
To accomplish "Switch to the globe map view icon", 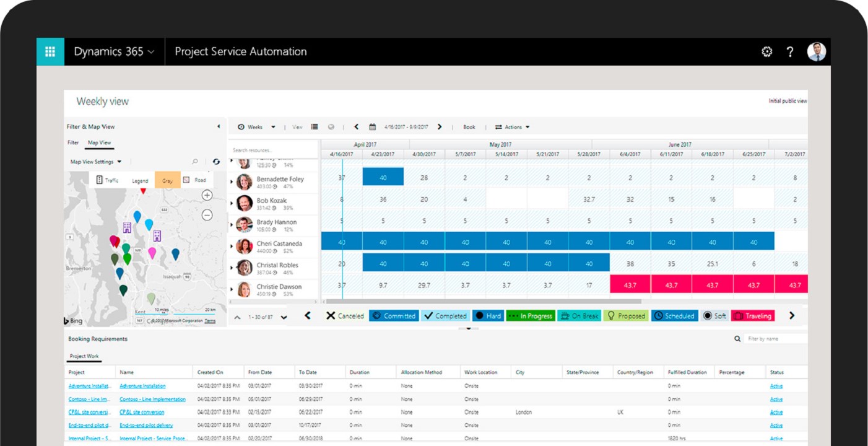I will [331, 127].
